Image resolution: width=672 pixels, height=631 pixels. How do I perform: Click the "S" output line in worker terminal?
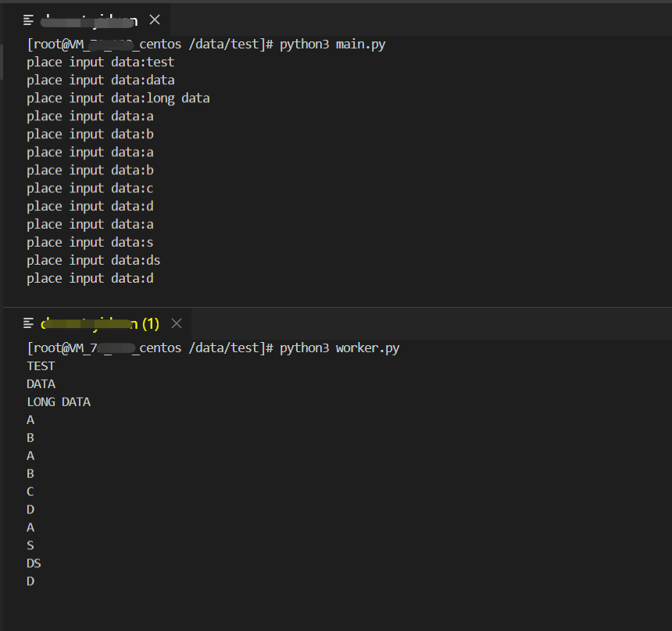(x=30, y=546)
